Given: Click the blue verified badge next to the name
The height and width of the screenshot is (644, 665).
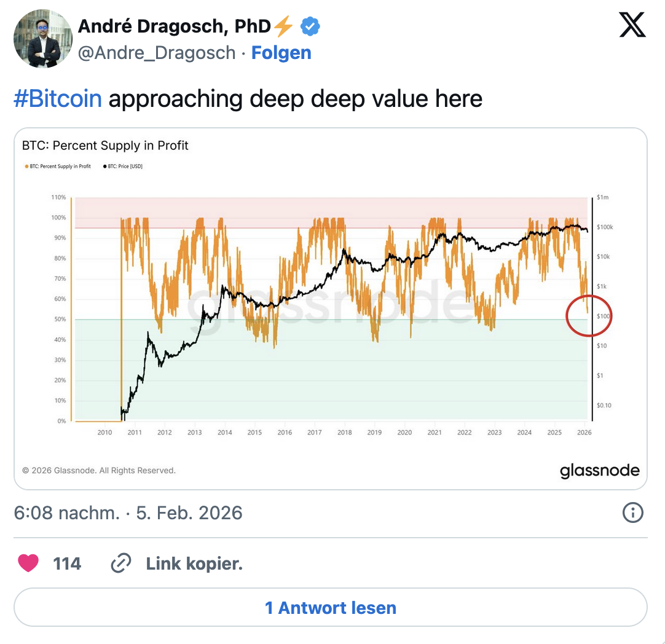Looking at the screenshot, I should (x=310, y=26).
